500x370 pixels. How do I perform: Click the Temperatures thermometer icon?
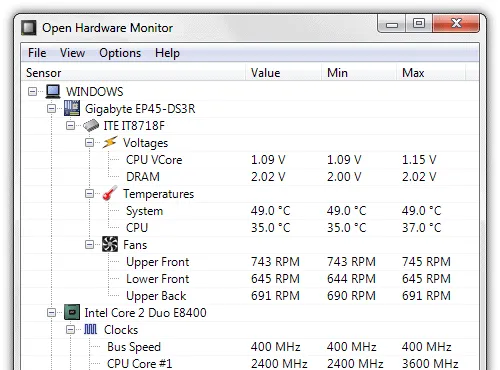(110, 193)
